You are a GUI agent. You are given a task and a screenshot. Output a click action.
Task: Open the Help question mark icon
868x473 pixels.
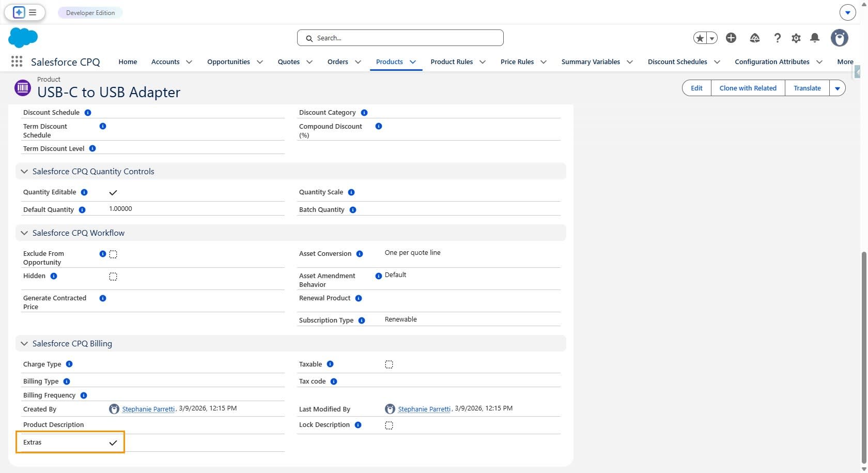(777, 38)
